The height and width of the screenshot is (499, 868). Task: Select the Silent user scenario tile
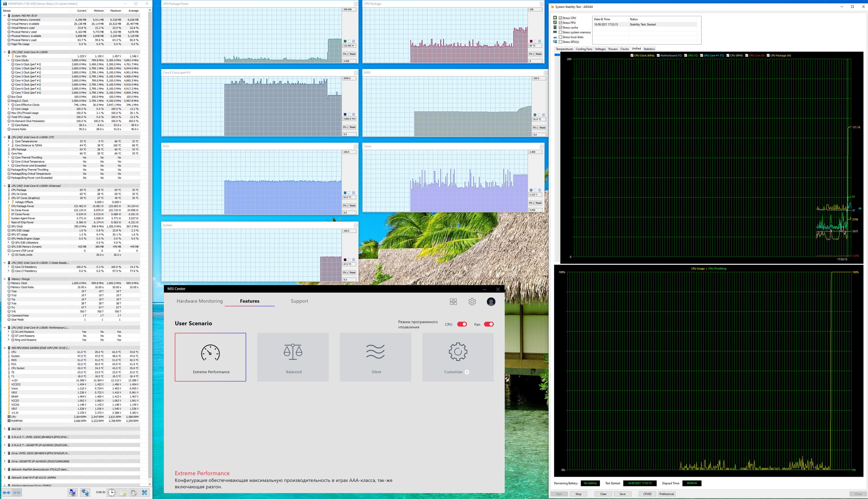pyautogui.click(x=375, y=357)
